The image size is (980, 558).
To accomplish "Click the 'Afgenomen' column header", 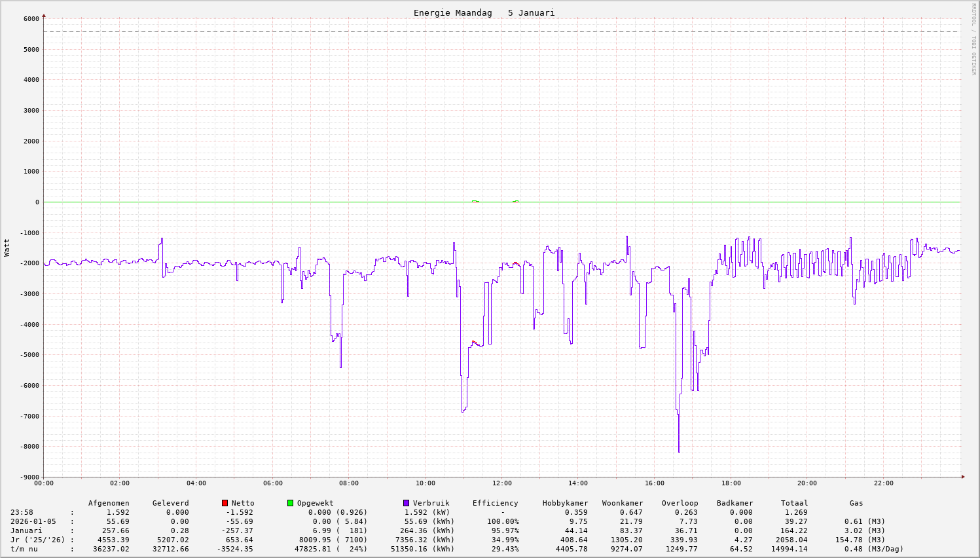I will [109, 503].
